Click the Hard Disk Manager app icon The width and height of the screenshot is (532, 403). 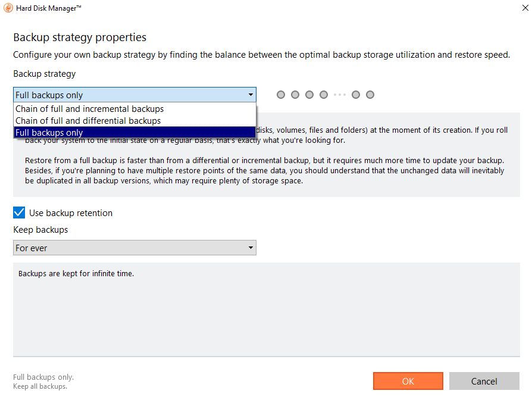pos(7,8)
